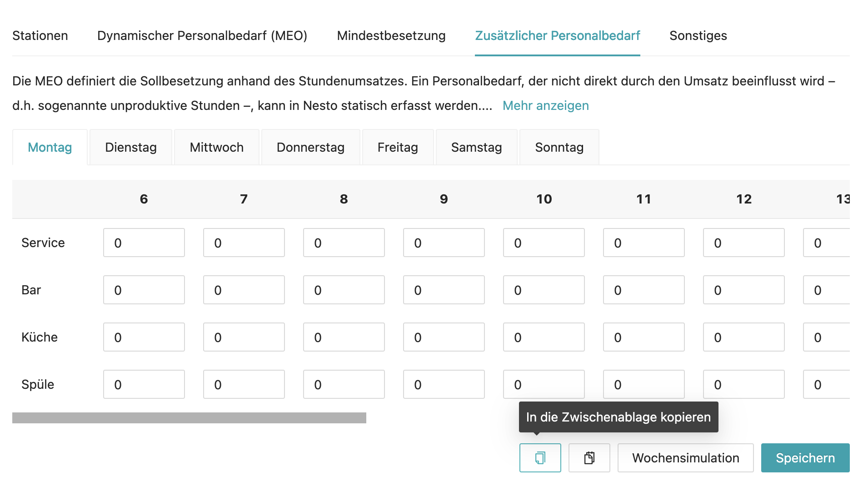Expand description with Mehr anzeigen
Image resolution: width=868 pixels, height=496 pixels.
pyautogui.click(x=545, y=106)
